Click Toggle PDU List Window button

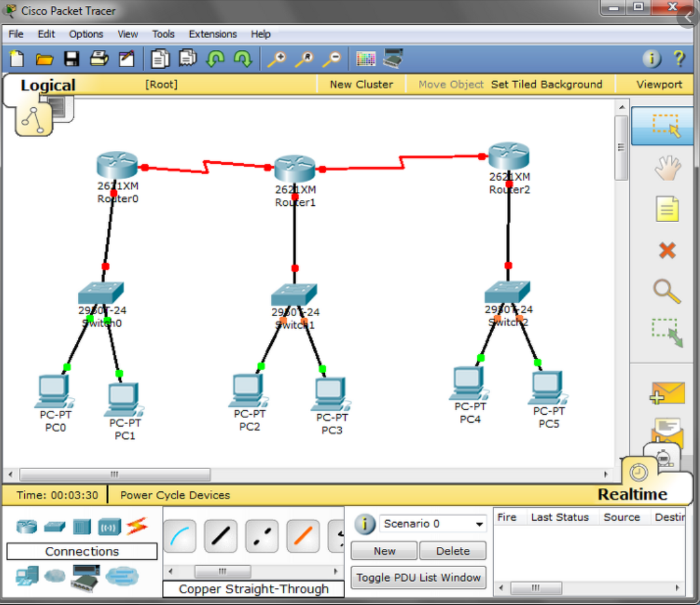(x=418, y=578)
